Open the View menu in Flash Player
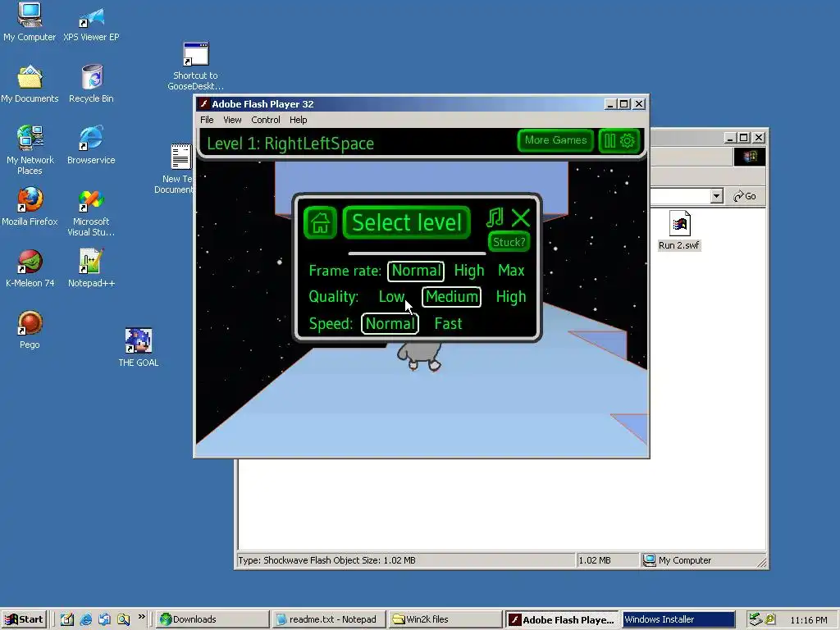840x630 pixels. click(x=232, y=120)
